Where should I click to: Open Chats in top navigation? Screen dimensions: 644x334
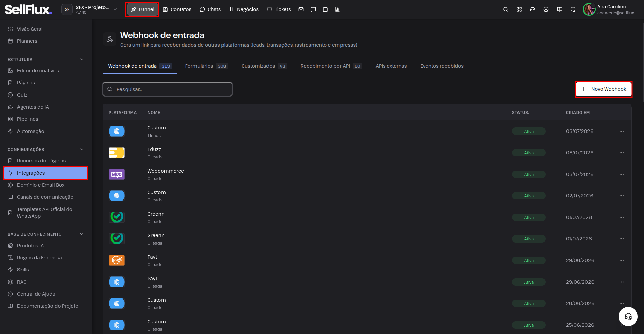[210, 9]
